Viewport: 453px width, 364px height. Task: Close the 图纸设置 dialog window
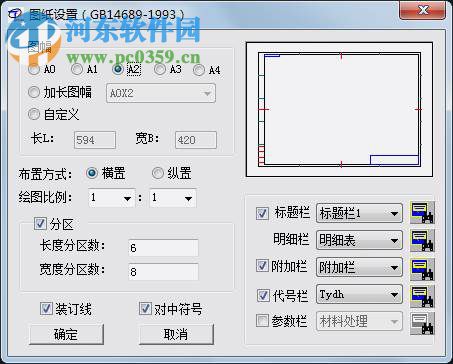(423, 11)
